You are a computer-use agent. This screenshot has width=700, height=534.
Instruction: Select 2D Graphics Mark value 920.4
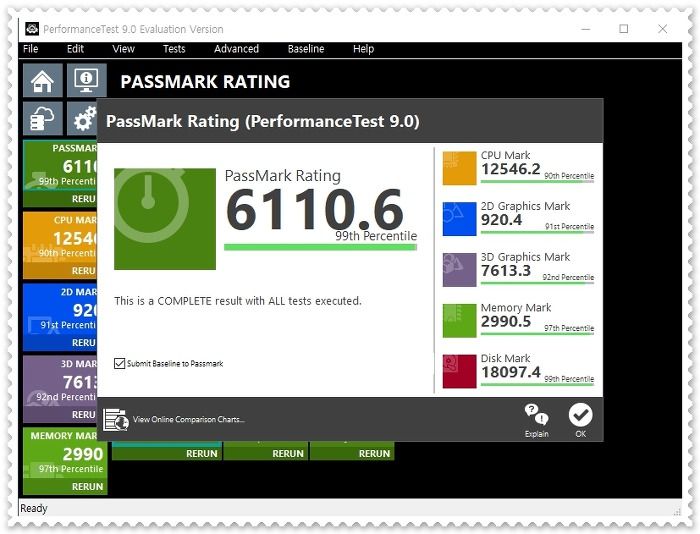501,220
